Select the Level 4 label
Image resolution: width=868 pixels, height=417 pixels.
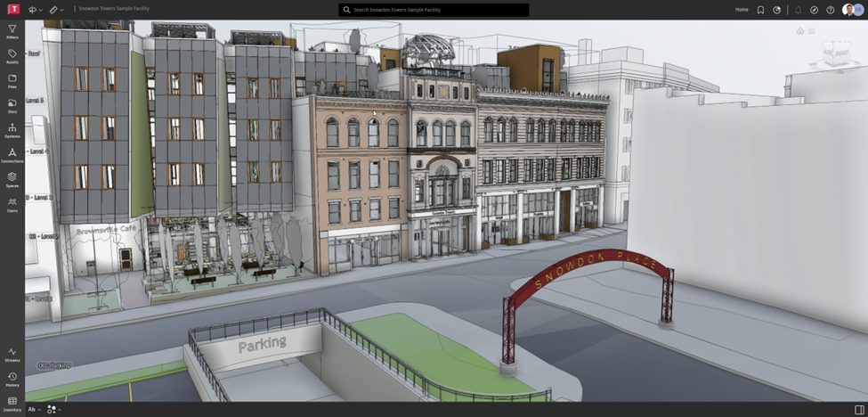(37, 151)
